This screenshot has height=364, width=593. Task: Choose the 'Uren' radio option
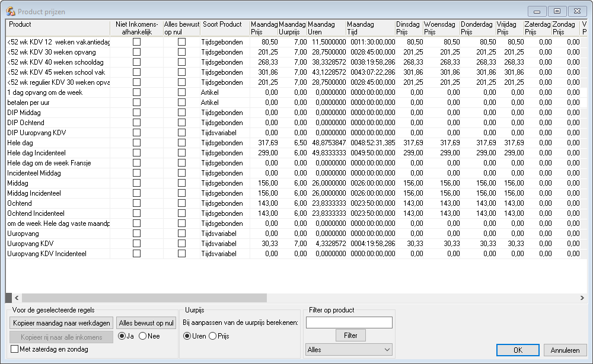click(187, 336)
